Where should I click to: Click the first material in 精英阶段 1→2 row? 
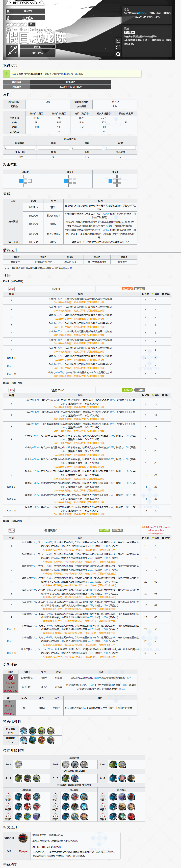(24, 740)
